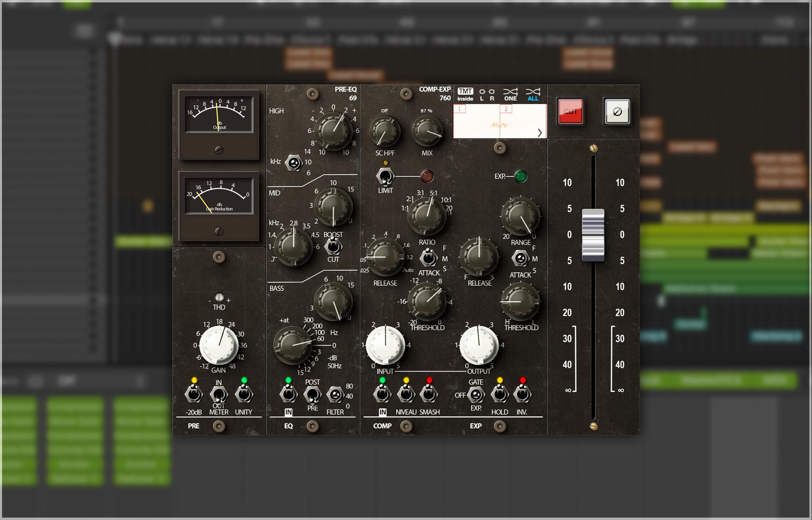
Task: Click the expander RANGE knob
Action: click(x=520, y=216)
